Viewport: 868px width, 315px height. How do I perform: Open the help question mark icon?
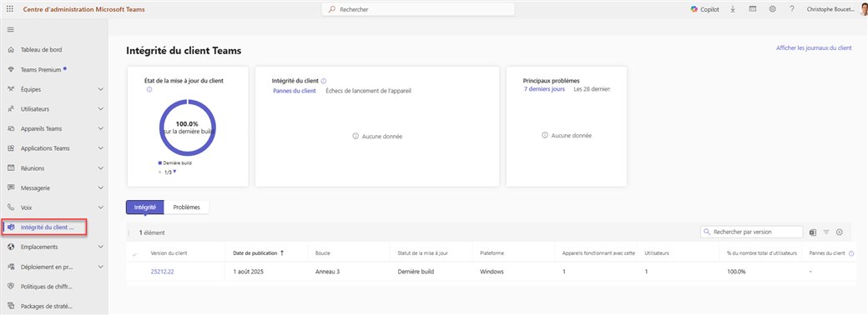click(792, 9)
